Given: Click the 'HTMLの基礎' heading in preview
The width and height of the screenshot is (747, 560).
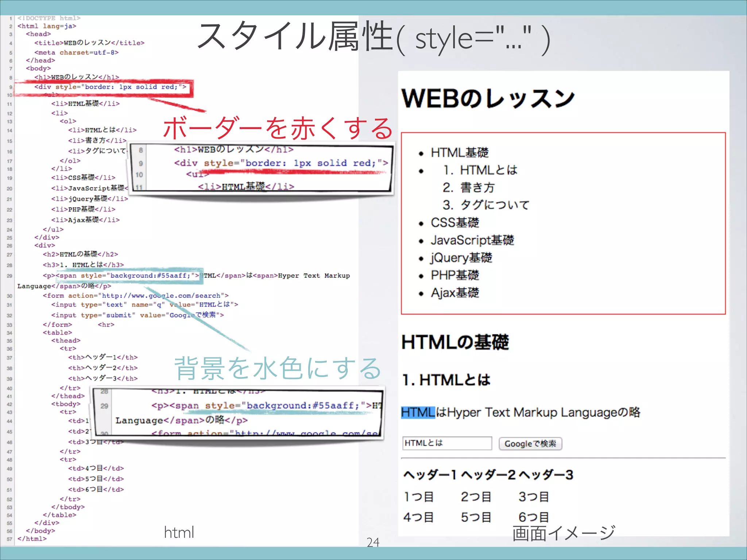Looking at the screenshot, I should 455,342.
